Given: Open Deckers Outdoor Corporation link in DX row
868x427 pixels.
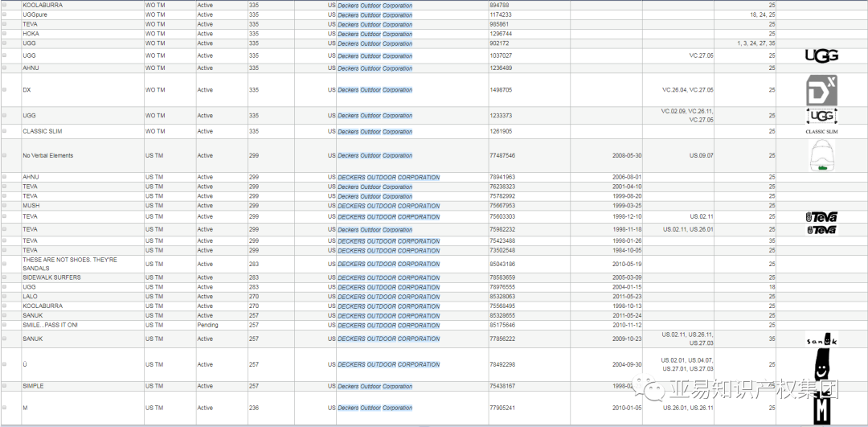Looking at the screenshot, I should [x=375, y=90].
